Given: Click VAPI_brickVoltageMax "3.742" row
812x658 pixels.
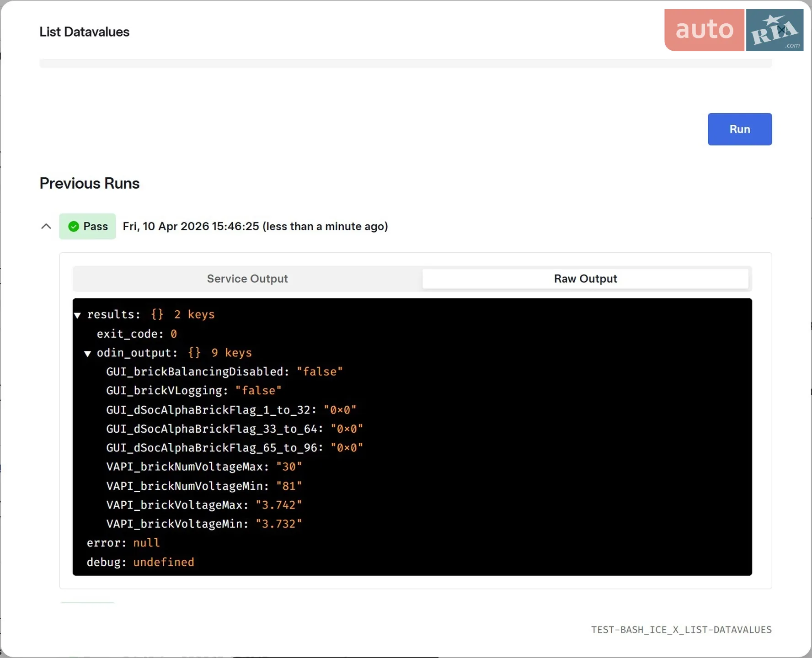Looking at the screenshot, I should click(204, 505).
